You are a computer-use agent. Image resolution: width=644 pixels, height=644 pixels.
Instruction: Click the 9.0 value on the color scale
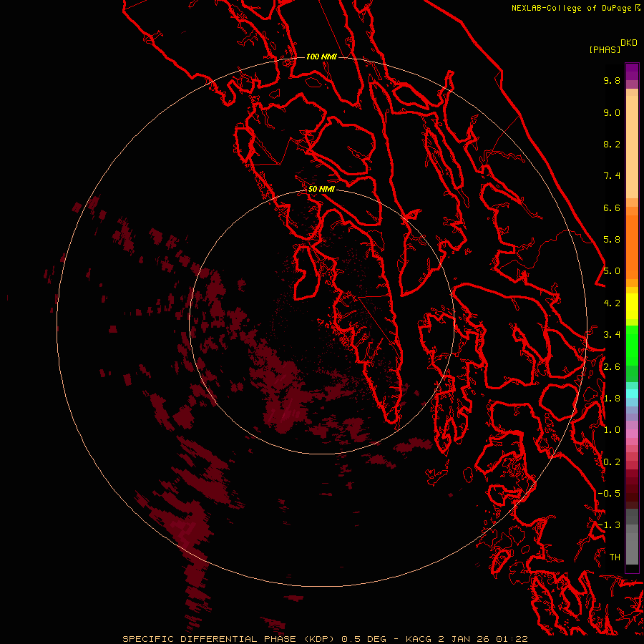tap(612, 112)
